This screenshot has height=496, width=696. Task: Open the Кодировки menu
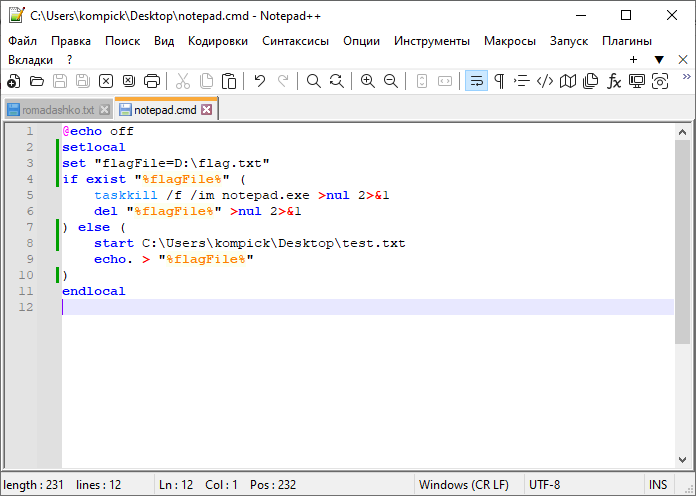pos(218,41)
